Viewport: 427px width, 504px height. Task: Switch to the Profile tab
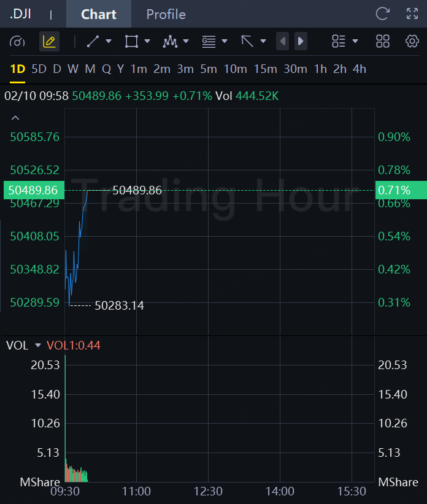166,14
